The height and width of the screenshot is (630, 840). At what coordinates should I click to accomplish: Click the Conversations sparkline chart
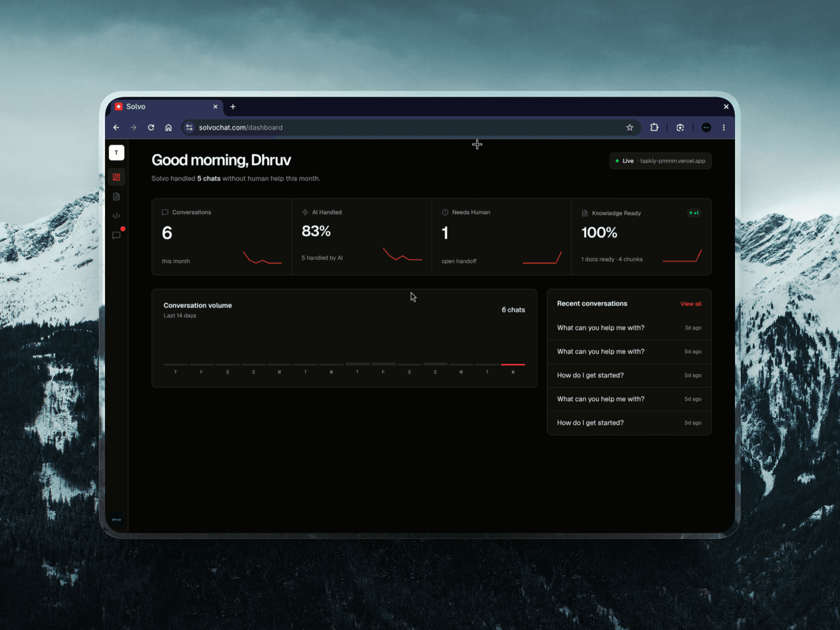[262, 258]
